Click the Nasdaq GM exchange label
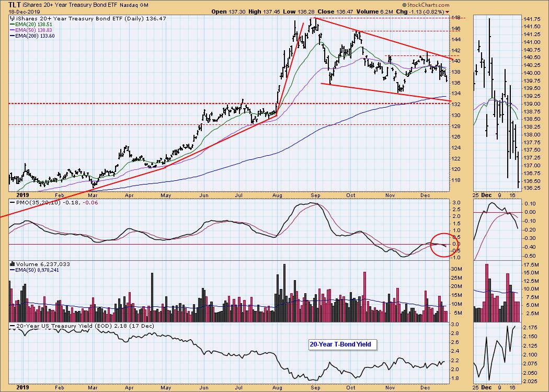This screenshot has height=392, width=549. pyautogui.click(x=134, y=5)
